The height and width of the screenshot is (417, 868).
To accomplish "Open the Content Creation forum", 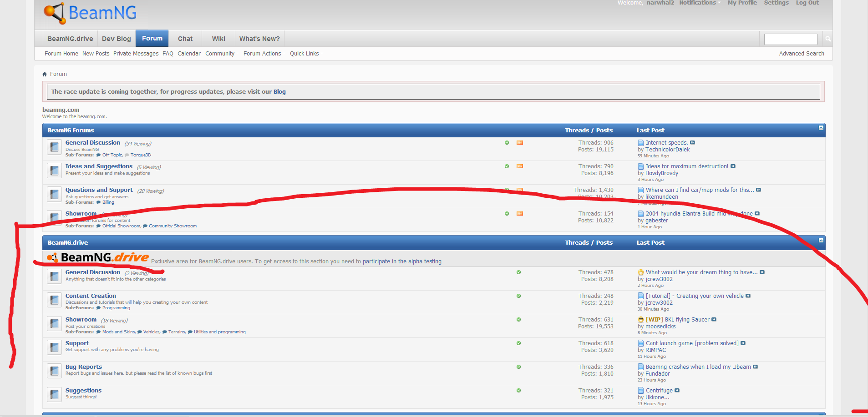I will 91,296.
